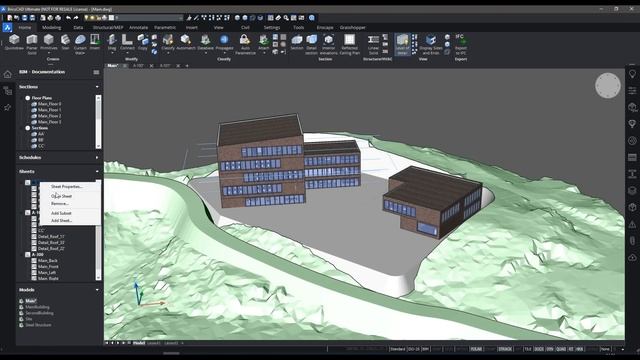Select the Copy tool in Modify group
This screenshot has width=640, height=360.
pyautogui.click(x=143, y=42)
